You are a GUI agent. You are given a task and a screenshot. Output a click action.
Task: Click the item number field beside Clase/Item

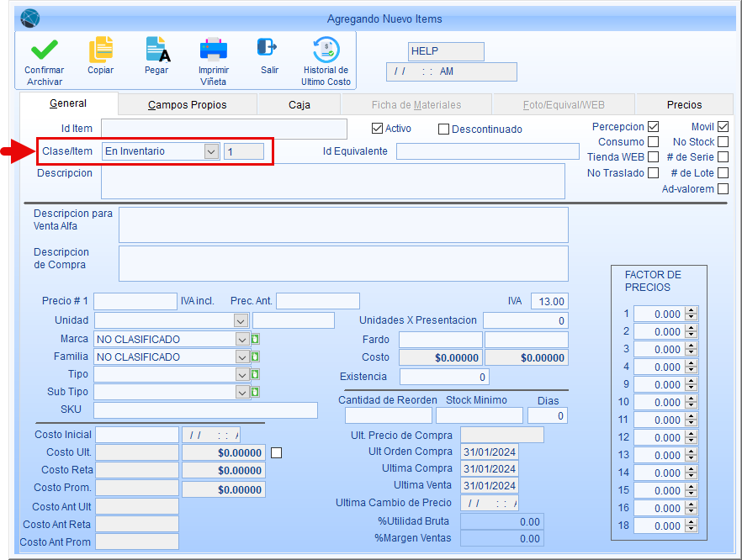[244, 151]
